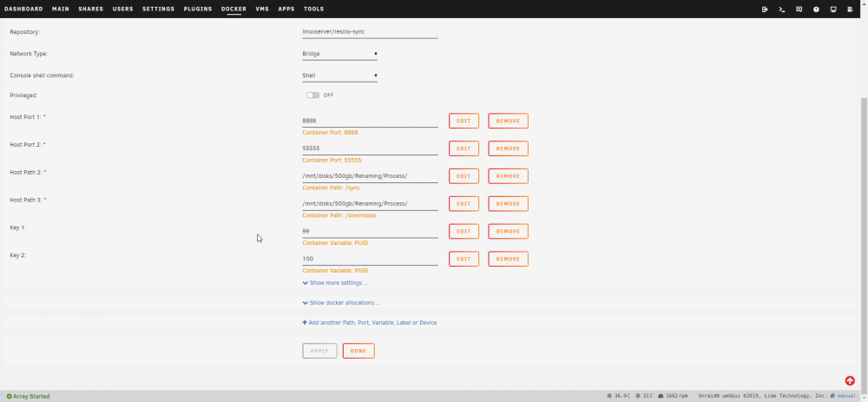Click the Key 2 field with 100
Viewport: 868px width, 402px height.
(x=370, y=259)
